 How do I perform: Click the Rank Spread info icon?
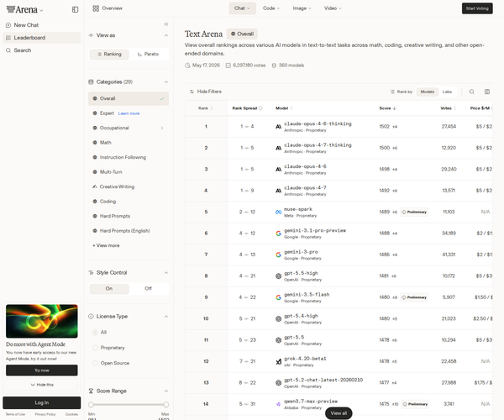coord(260,108)
